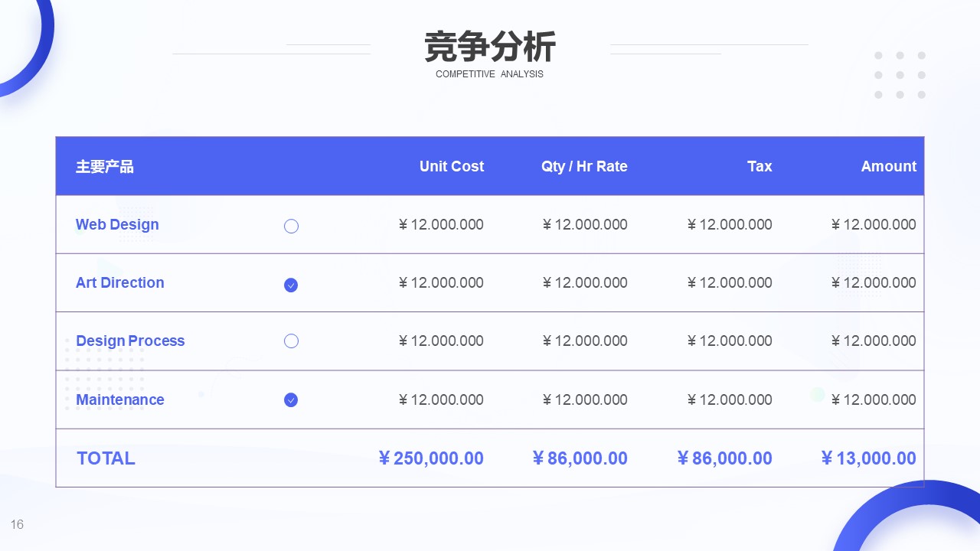Viewport: 980px width, 551px height.
Task: Uncheck the Art Direction checkmark
Action: click(x=291, y=285)
